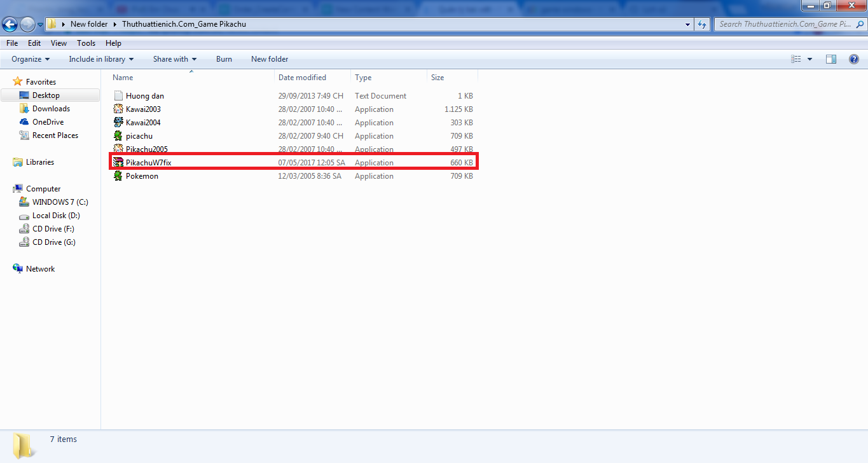
Task: Open the Include in library dropdown
Action: [x=101, y=59]
